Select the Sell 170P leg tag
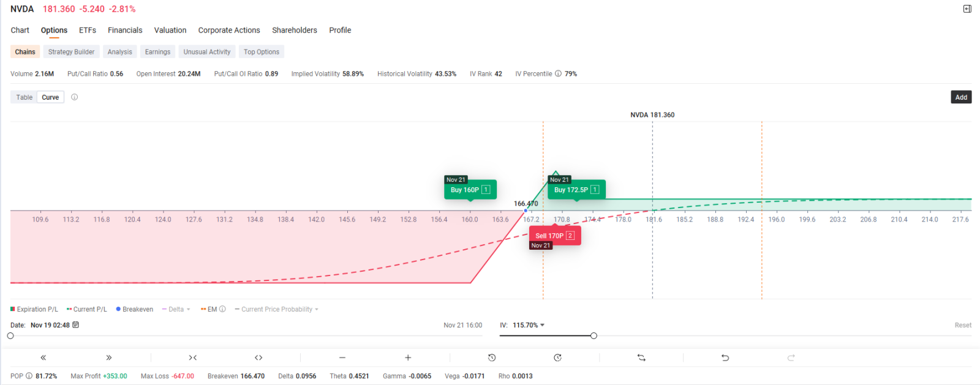The image size is (980, 385). [555, 236]
